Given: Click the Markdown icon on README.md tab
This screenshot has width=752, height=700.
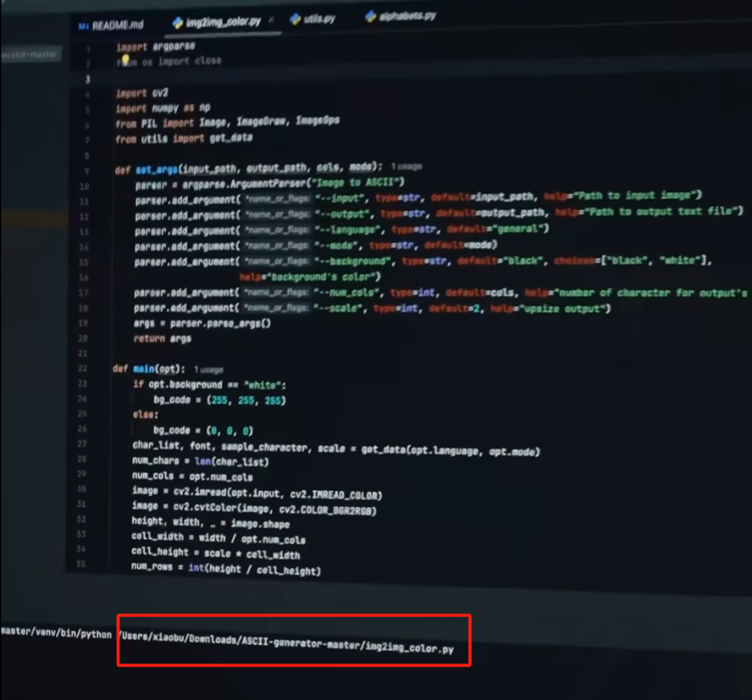Looking at the screenshot, I should (x=84, y=26).
